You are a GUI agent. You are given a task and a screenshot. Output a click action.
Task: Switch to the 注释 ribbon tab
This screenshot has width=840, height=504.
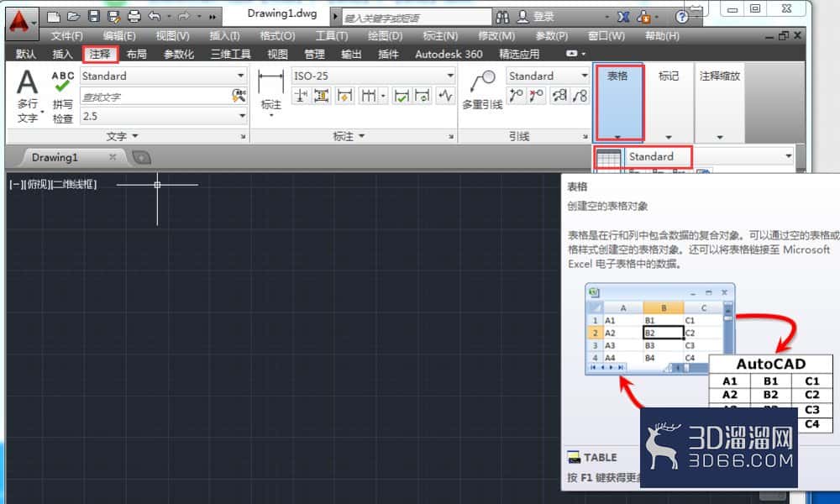point(100,54)
